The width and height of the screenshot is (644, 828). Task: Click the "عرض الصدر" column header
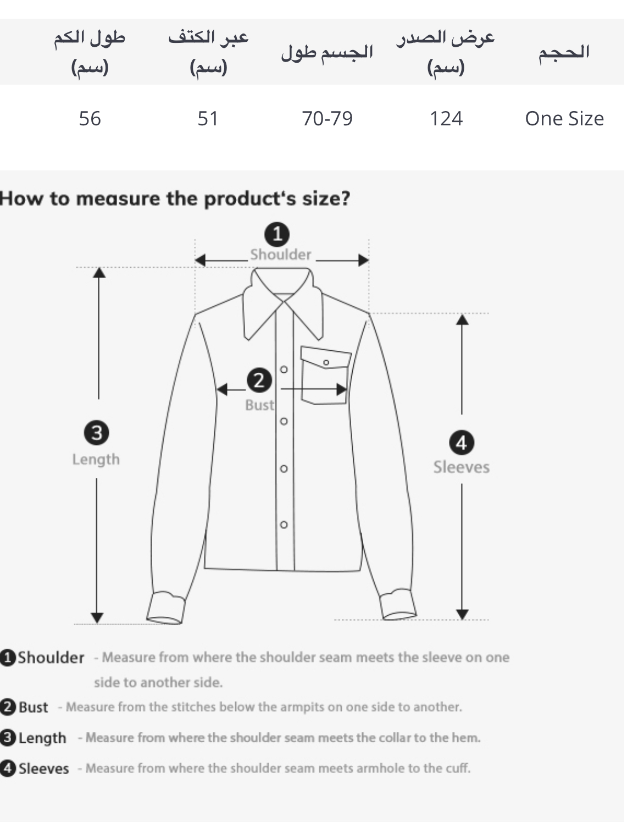click(446, 38)
